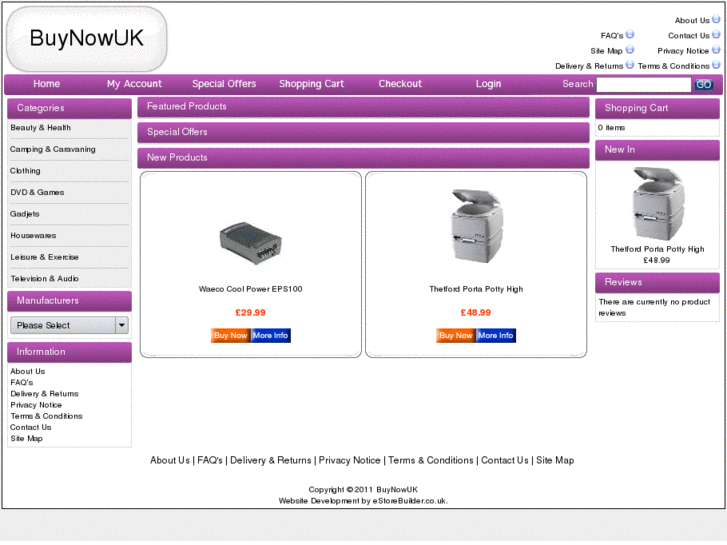The height and width of the screenshot is (545, 727).
Task: Click the New Products section header
Action: tap(363, 158)
